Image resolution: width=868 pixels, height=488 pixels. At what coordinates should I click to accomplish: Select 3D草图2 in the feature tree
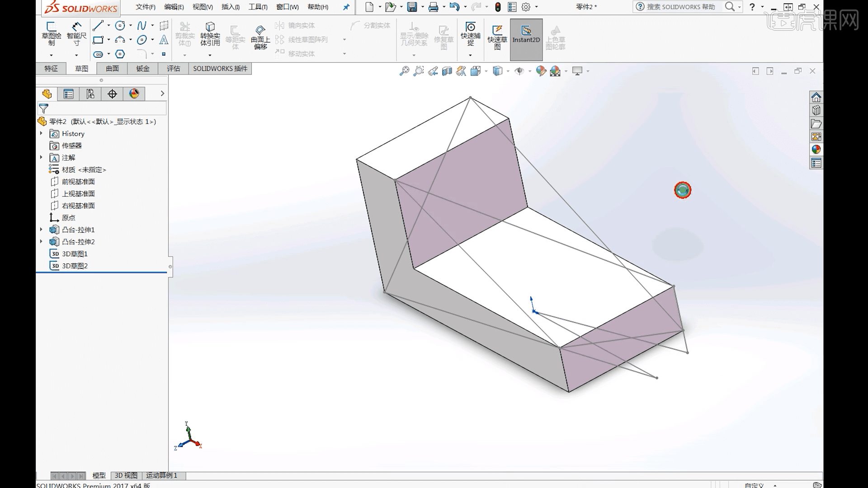click(x=75, y=266)
